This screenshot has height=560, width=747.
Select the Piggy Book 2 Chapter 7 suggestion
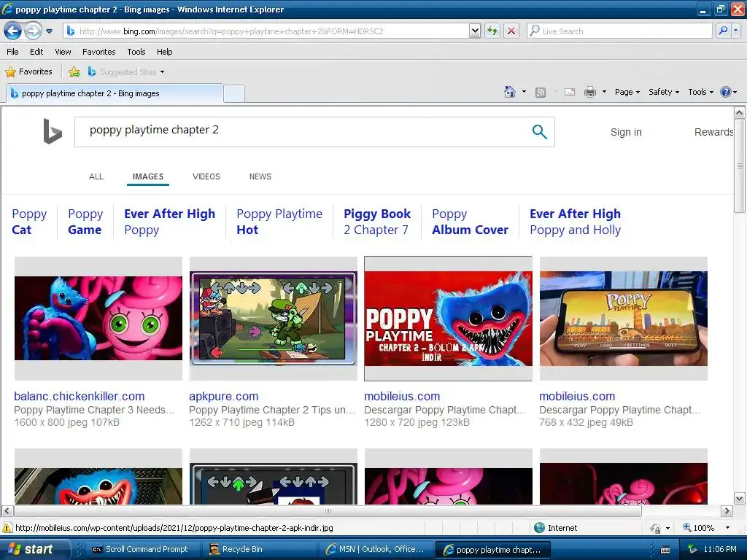377,222
